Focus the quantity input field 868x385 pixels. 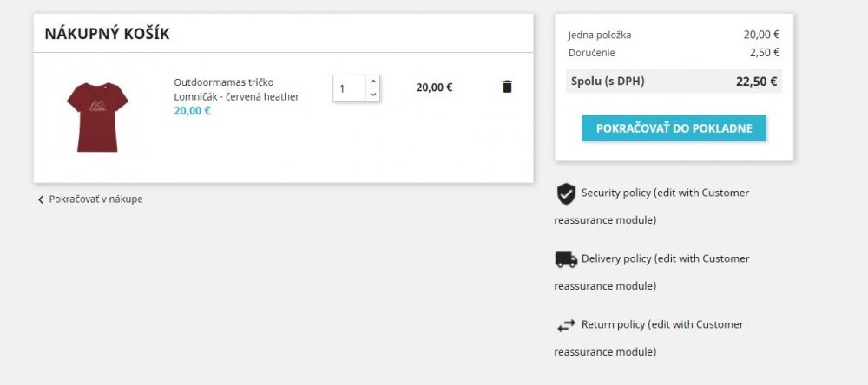pos(349,88)
